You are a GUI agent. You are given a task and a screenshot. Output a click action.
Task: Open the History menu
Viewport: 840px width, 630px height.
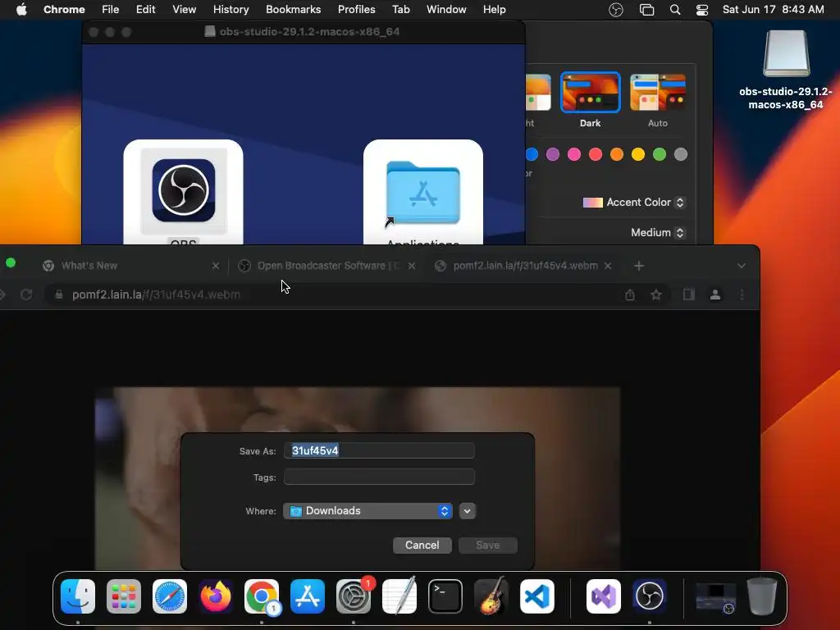[231, 10]
